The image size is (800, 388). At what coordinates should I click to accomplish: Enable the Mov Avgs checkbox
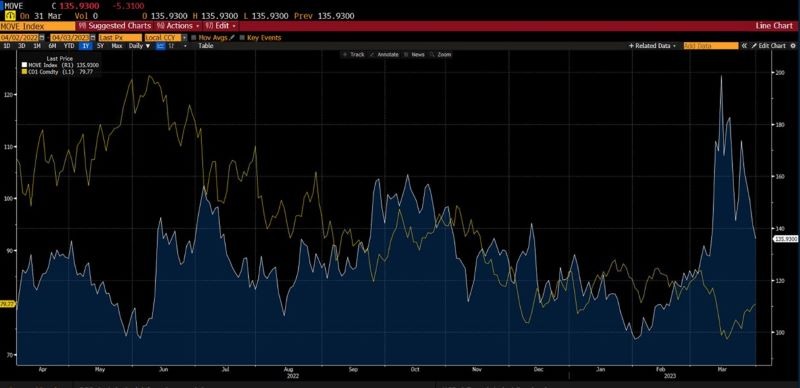[x=194, y=37]
